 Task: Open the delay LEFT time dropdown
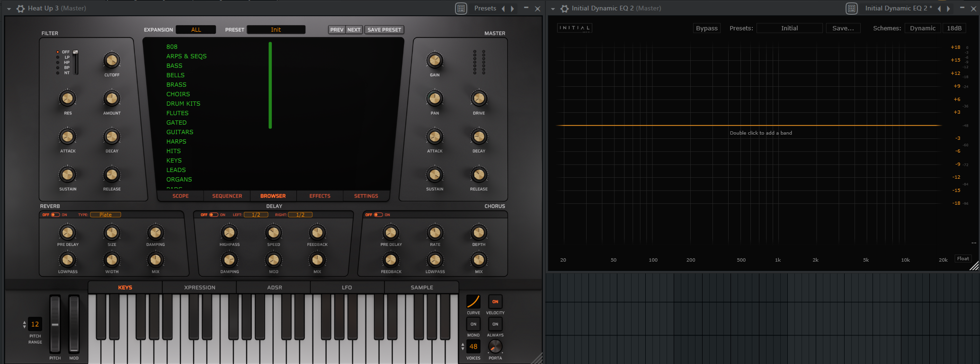pos(256,215)
